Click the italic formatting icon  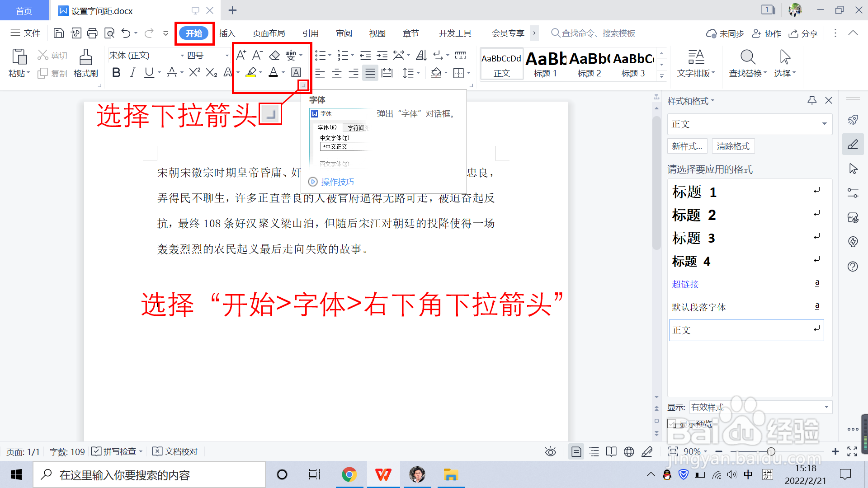(x=132, y=72)
